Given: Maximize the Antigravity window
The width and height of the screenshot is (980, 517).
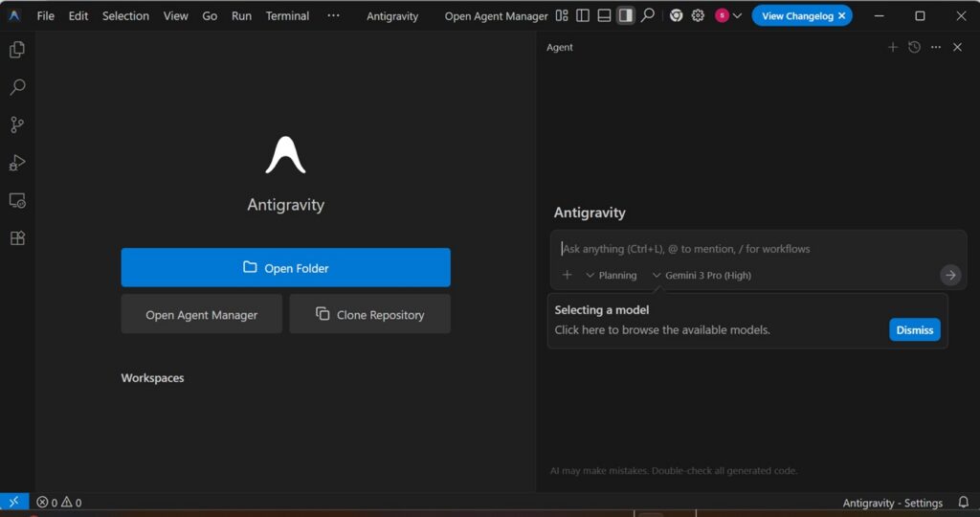Looking at the screenshot, I should click(x=920, y=15).
